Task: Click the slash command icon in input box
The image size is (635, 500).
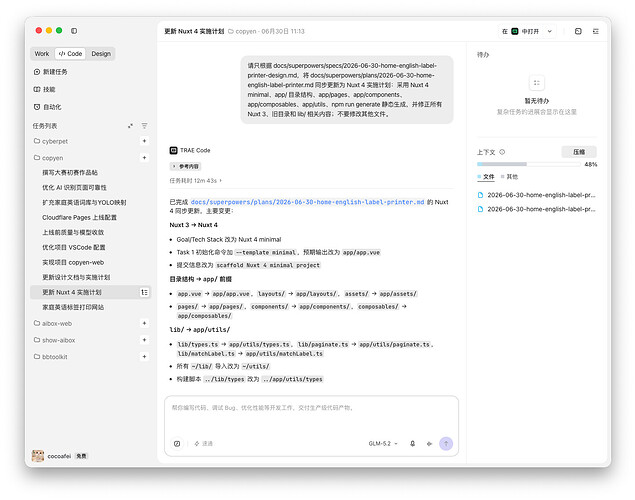Action: pos(177,444)
